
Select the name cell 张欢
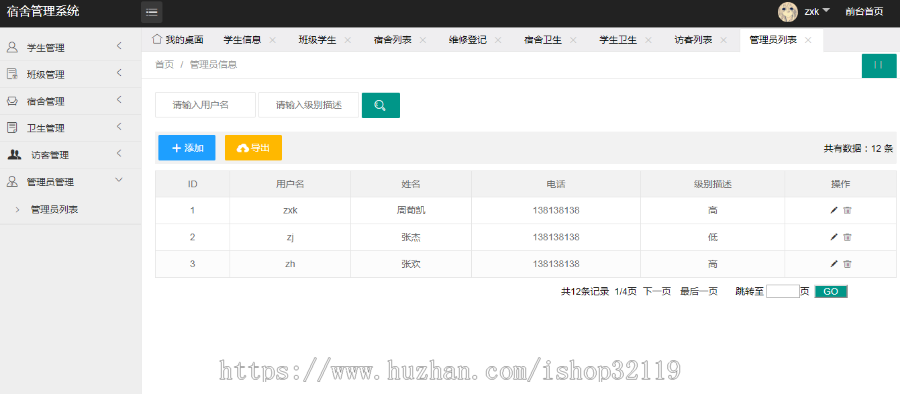411,264
